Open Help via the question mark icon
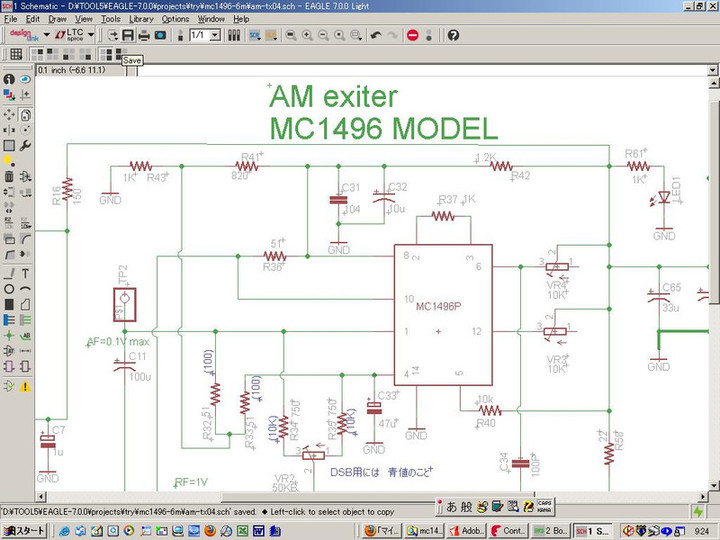This screenshot has height=540, width=720. pos(453,35)
